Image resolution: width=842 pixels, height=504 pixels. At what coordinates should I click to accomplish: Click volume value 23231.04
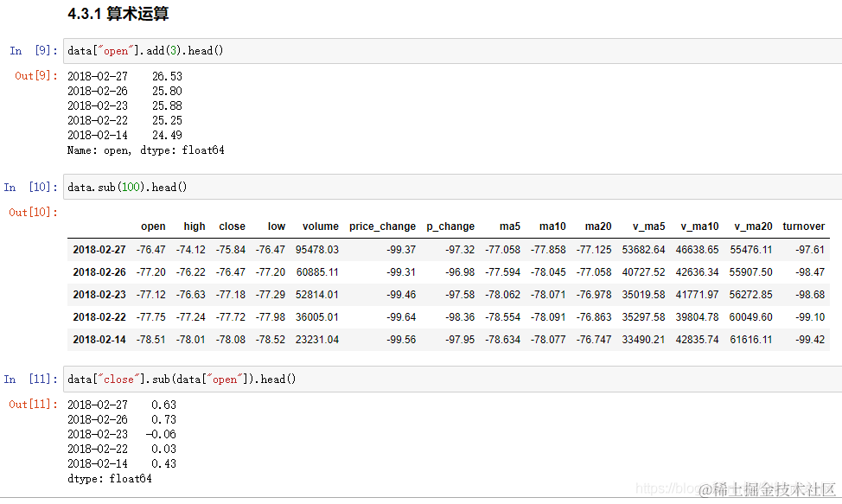[x=316, y=340]
